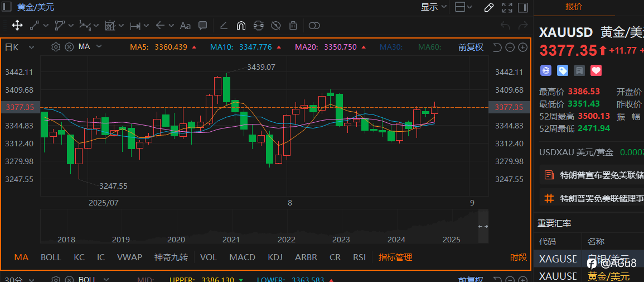Open the 显示 display dropdown

pos(434,7)
